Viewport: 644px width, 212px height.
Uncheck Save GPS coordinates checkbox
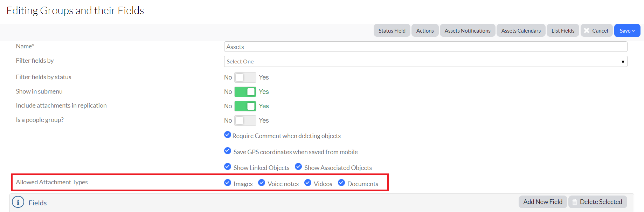click(228, 151)
